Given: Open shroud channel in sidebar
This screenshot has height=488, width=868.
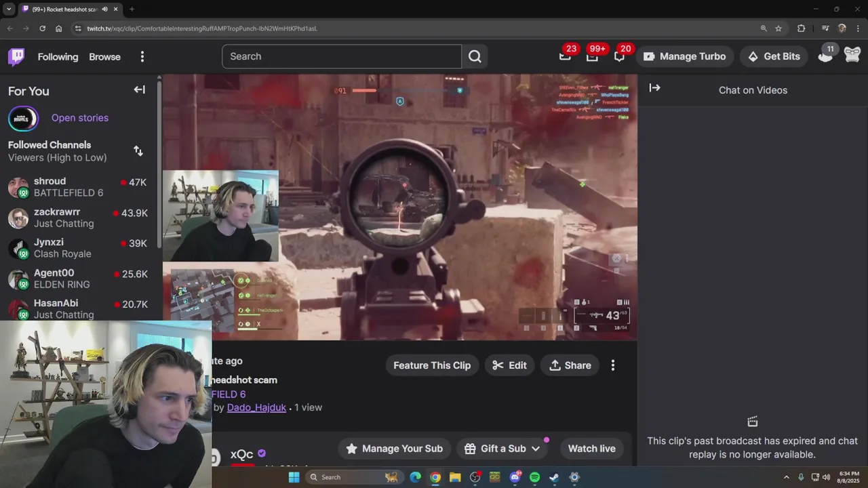Looking at the screenshot, I should pos(77,187).
